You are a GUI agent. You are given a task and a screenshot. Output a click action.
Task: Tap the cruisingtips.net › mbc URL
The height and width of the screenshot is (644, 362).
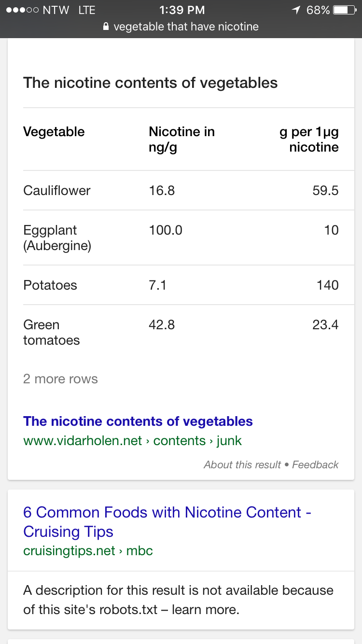click(x=88, y=551)
